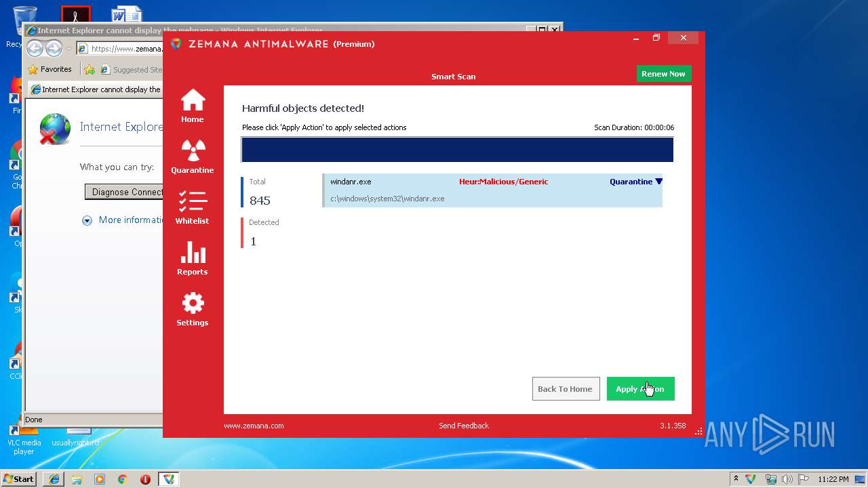Click the Zemana logo in title bar
This screenshot has width=868, height=488.
click(176, 44)
